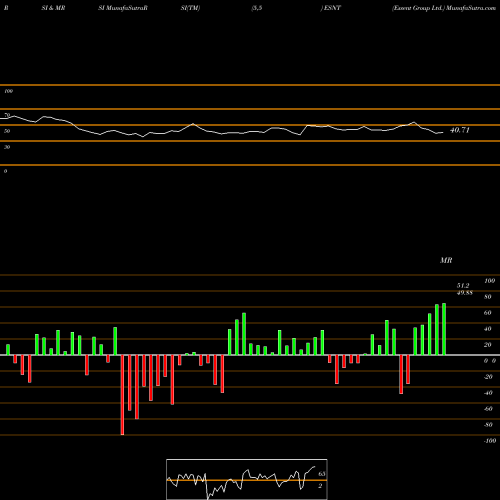
Task: Click the 51.2 value above the bars
Action: pos(463,286)
